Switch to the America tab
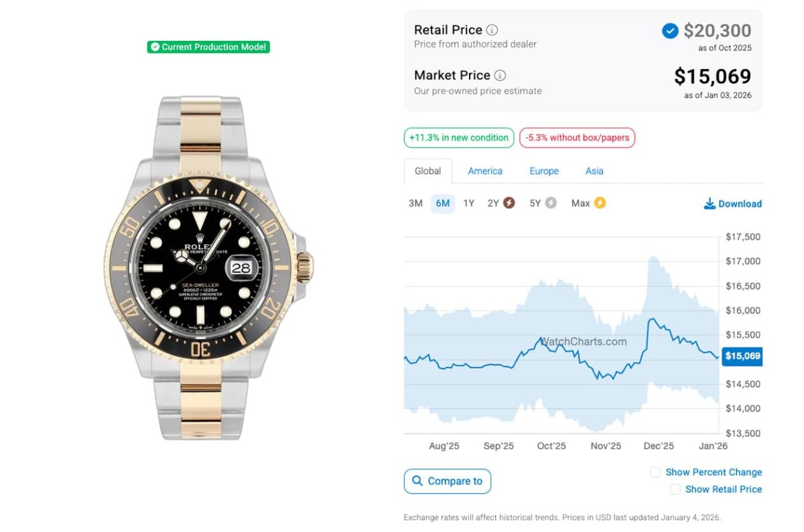This screenshot has width=804, height=532. click(x=485, y=171)
